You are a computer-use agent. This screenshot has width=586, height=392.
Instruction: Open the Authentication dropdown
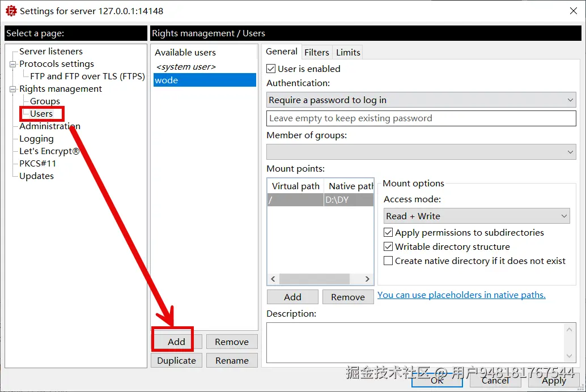tap(421, 100)
